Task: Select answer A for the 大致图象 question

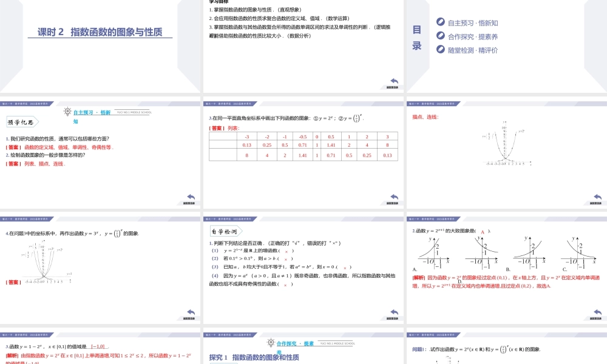Action: coord(483,231)
